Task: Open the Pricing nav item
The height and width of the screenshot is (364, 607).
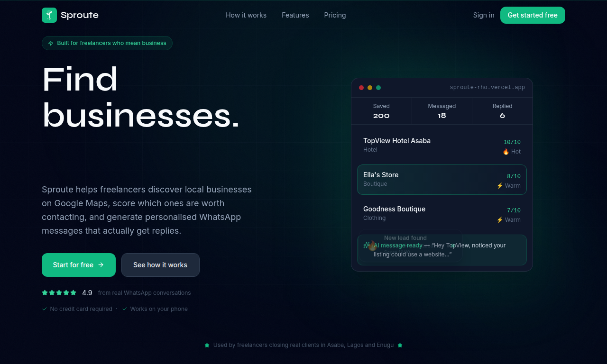Action: coord(335,15)
